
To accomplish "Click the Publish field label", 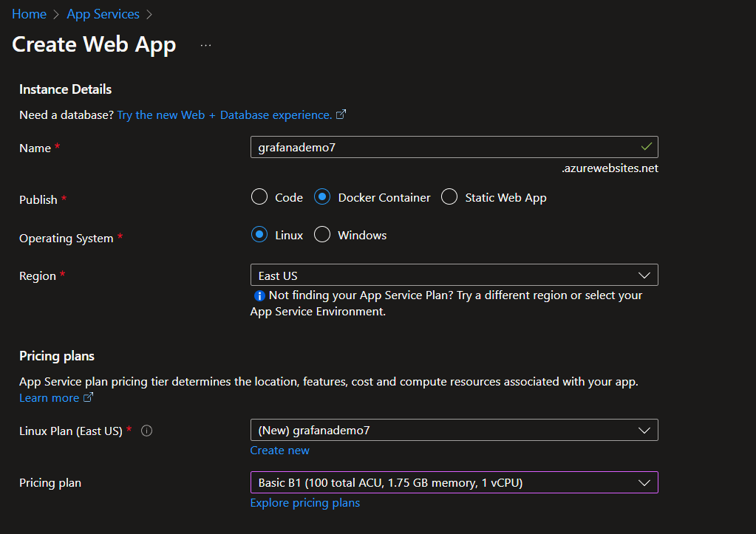I will (38, 199).
